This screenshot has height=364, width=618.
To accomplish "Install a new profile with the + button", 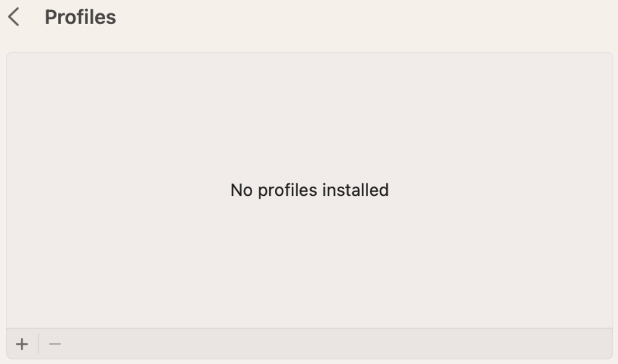I will (22, 344).
